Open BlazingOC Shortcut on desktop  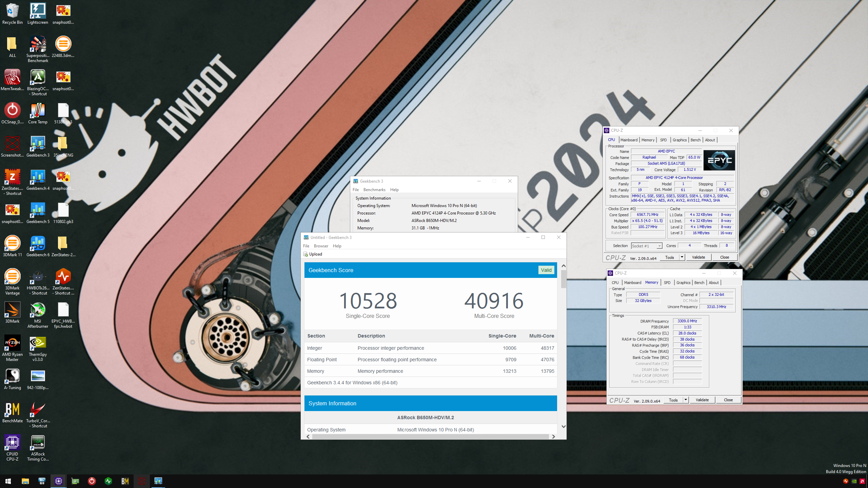tap(38, 82)
